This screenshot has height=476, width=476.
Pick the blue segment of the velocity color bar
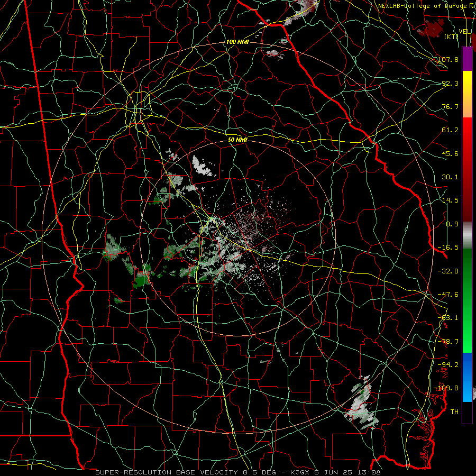[x=467, y=377]
